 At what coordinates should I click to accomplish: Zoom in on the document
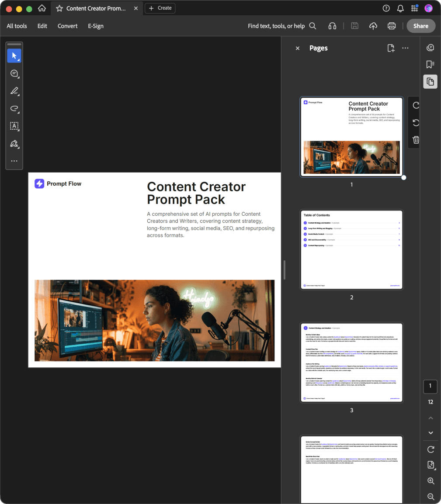coord(431,481)
